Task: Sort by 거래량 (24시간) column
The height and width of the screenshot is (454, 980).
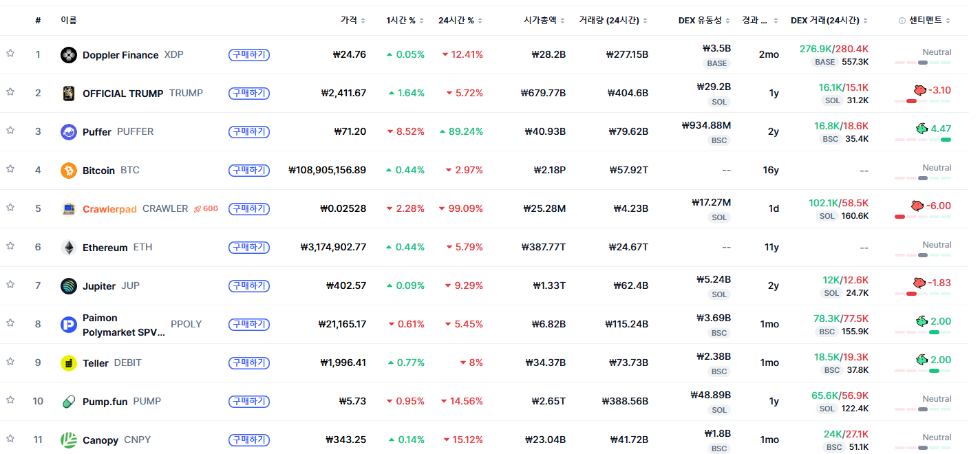Action: tap(613, 21)
